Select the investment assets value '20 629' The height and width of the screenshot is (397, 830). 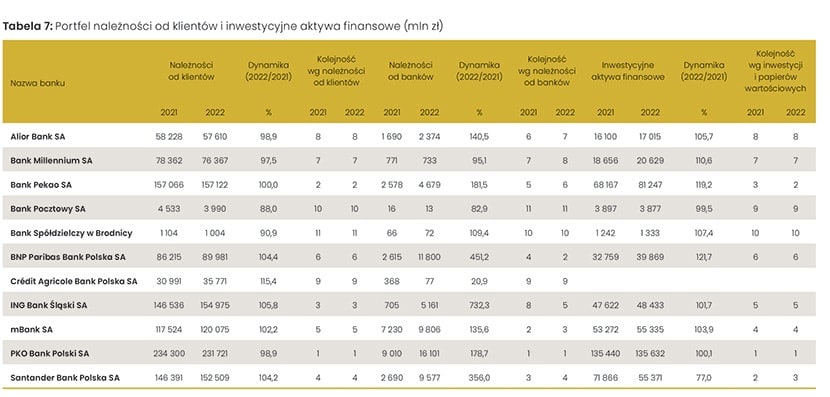(x=650, y=160)
